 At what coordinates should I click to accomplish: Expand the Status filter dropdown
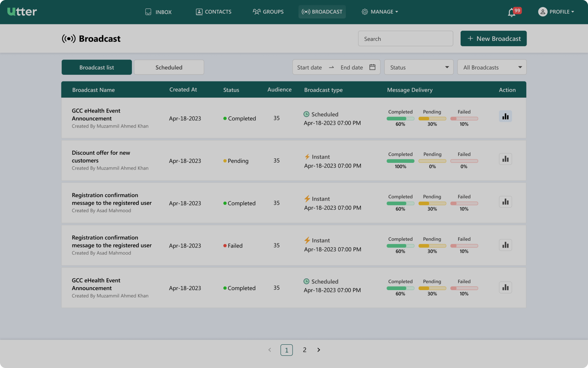pyautogui.click(x=419, y=67)
